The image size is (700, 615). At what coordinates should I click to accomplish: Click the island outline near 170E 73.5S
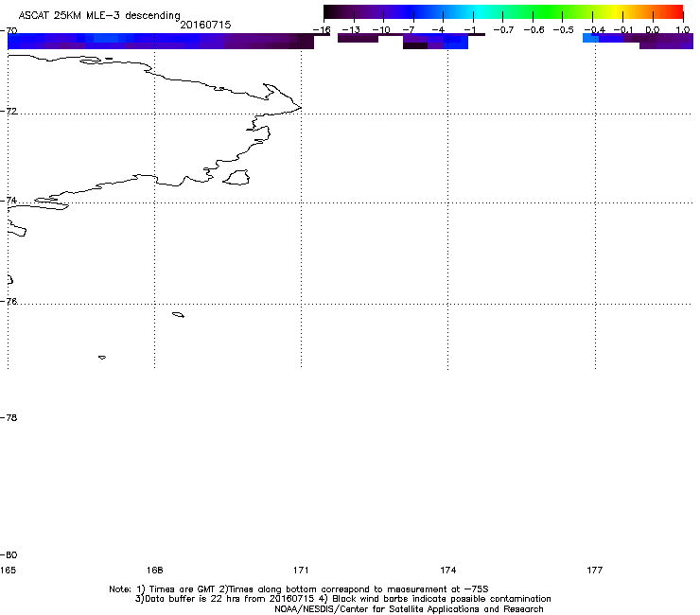click(x=236, y=177)
